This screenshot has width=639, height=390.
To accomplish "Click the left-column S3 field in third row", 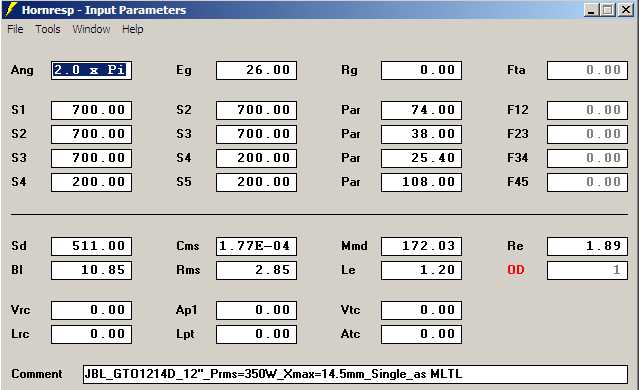I will (91, 158).
